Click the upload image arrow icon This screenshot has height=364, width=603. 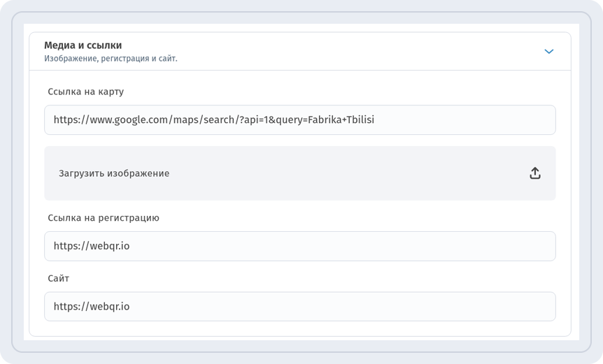click(535, 173)
